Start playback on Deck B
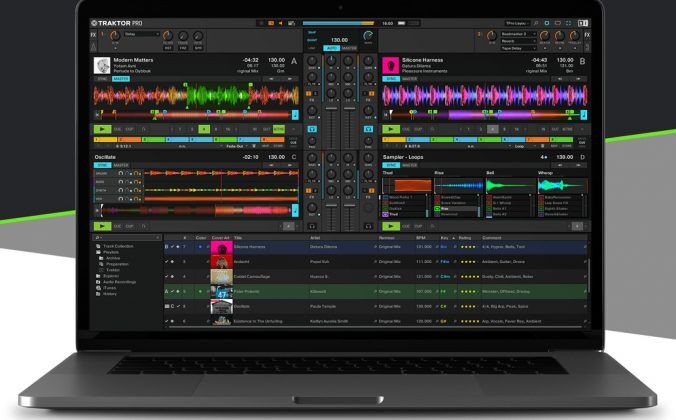Viewport: 676px width, 420px height. point(391,129)
